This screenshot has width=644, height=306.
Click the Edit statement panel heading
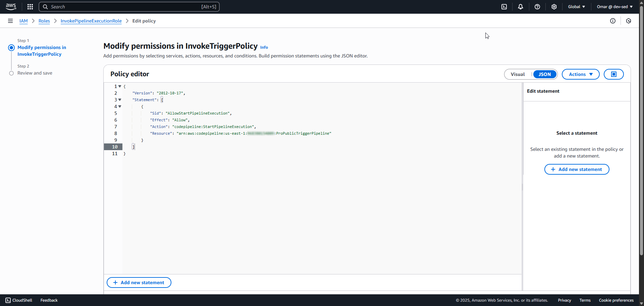pyautogui.click(x=543, y=91)
